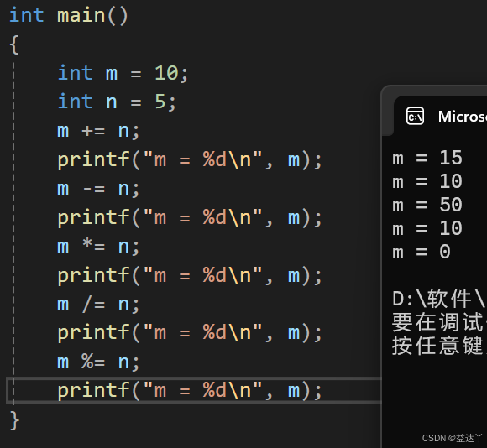This screenshot has height=448, width=487.
Task: Click the console line starting '按任意键'
Action: [439, 346]
